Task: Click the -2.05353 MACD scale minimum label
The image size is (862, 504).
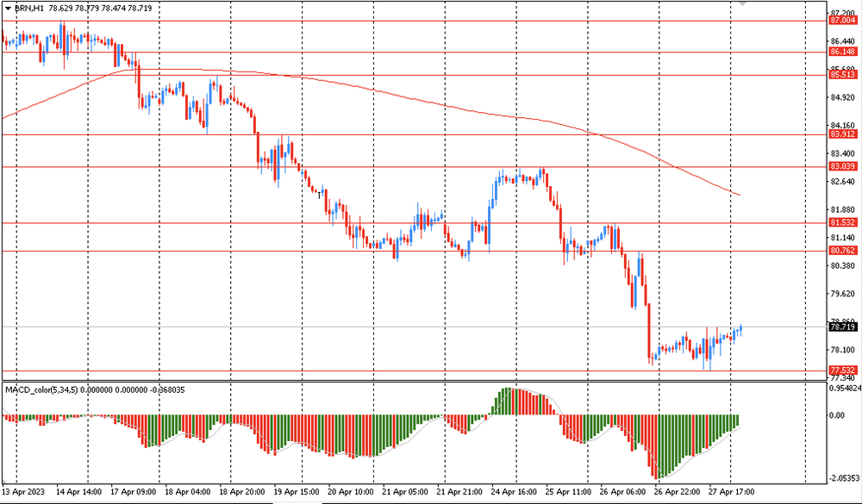Action: [x=843, y=478]
